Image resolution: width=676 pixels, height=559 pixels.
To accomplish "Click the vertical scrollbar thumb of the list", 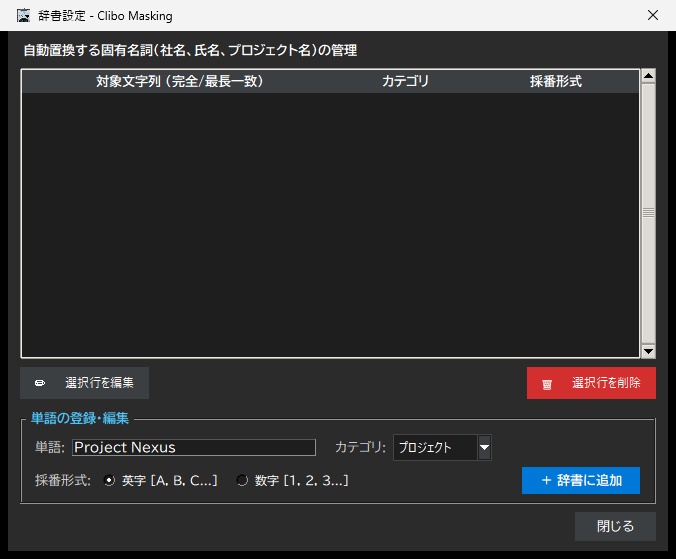I will pos(648,213).
